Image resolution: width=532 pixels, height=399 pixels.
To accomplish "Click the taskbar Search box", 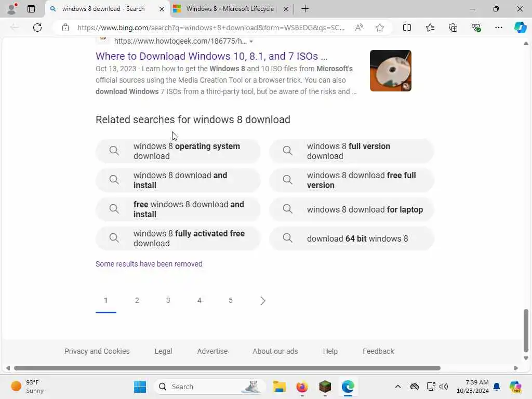I will pyautogui.click(x=209, y=387).
